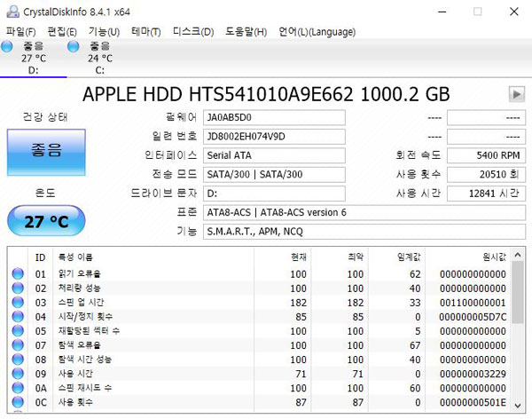Open the 편집(E) menu

point(62,32)
